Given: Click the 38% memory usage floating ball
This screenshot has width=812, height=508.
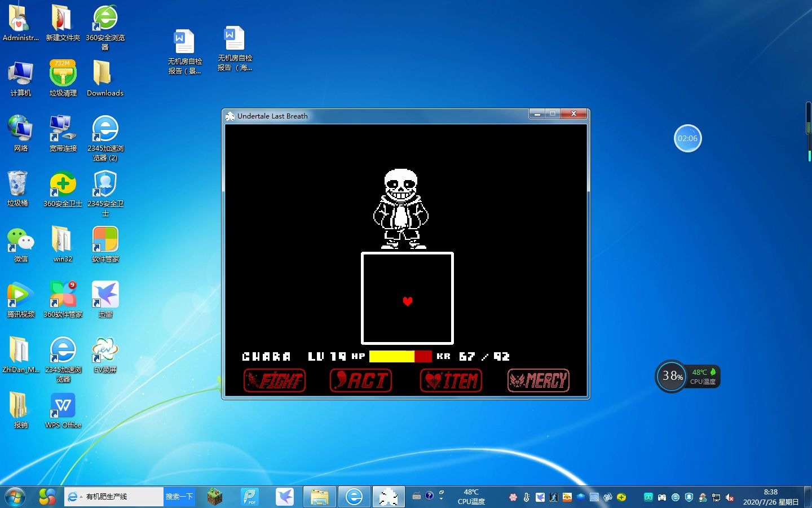Looking at the screenshot, I should tap(672, 376).
